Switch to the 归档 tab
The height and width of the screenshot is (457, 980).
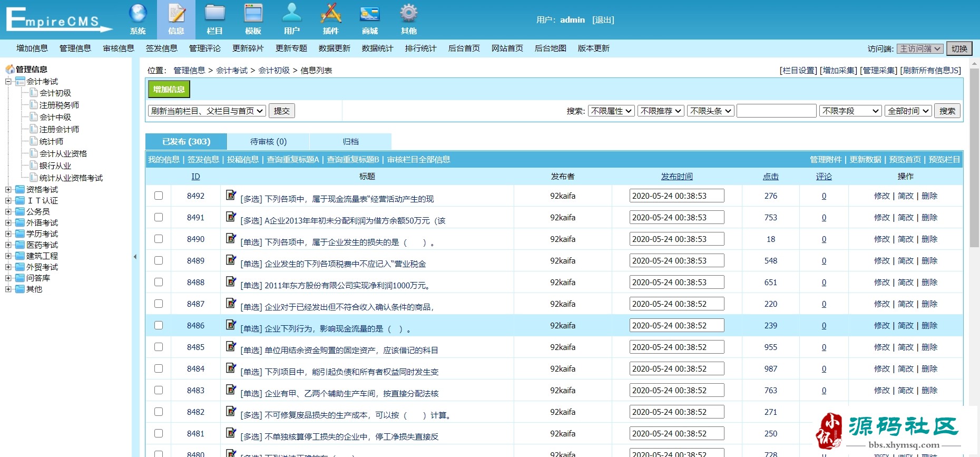350,141
